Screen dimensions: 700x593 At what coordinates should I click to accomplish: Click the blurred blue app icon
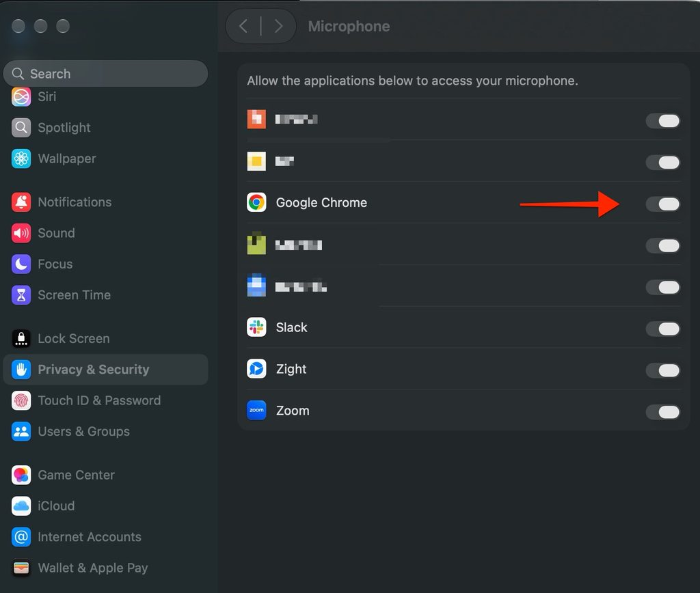[256, 286]
